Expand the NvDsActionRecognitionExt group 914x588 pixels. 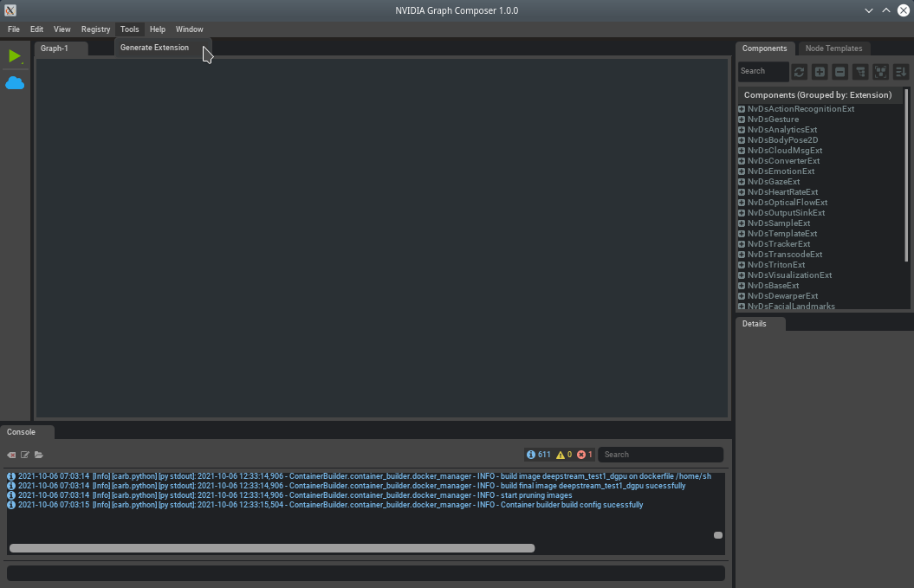pyautogui.click(x=742, y=109)
